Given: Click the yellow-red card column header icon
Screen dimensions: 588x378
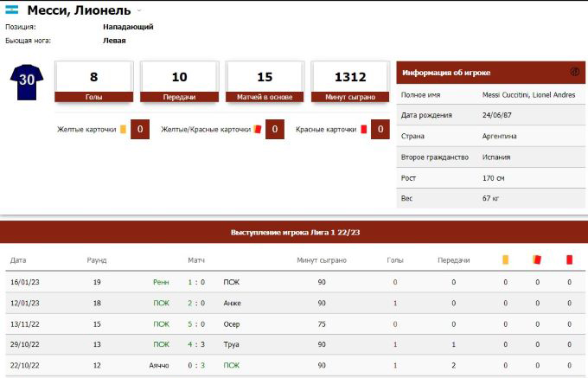Looking at the screenshot, I should pyautogui.click(x=537, y=259).
